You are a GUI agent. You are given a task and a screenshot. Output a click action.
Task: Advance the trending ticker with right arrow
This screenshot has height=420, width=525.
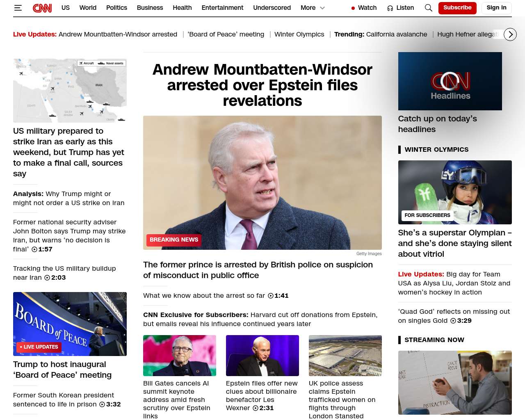(510, 34)
